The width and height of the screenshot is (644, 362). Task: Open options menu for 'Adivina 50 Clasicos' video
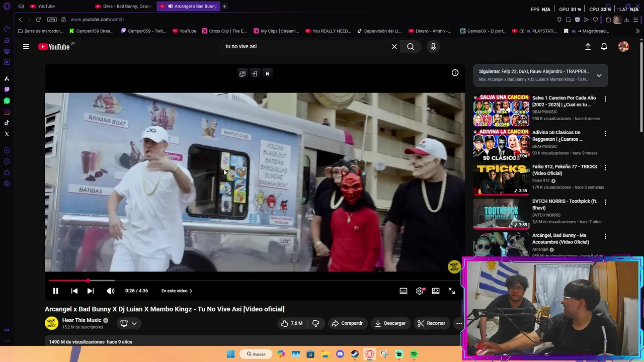pos(605,133)
